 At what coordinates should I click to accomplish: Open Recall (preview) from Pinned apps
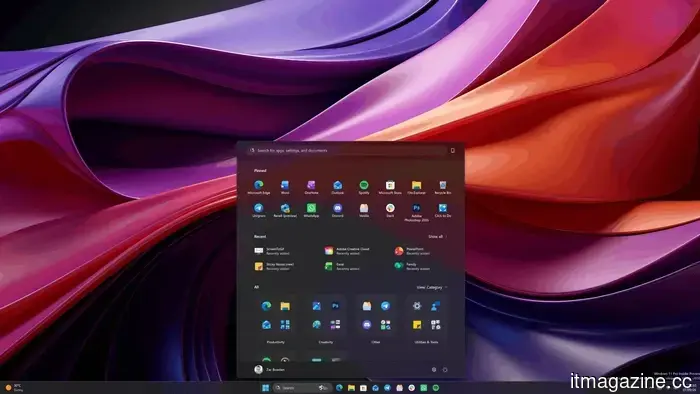[x=285, y=210]
